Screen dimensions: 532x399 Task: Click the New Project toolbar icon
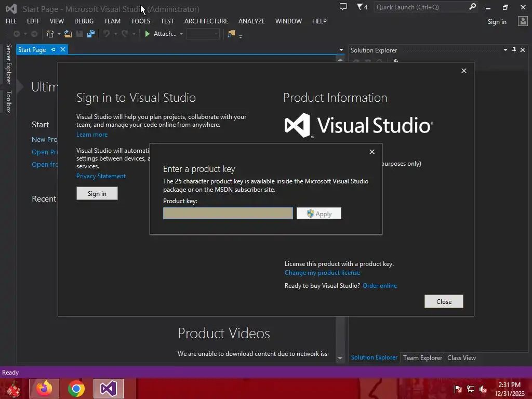click(x=50, y=34)
